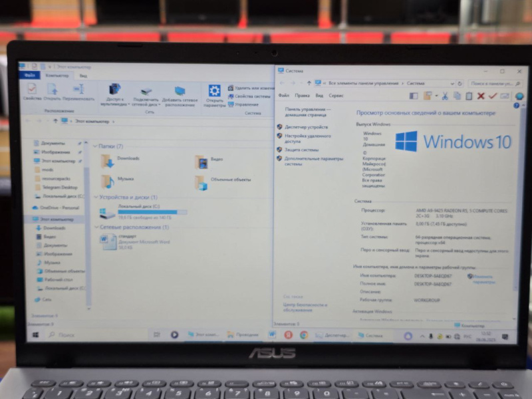Viewport: 532px width, 399px height.
Task: Open Google Chrome from the taskbar
Action: pyautogui.click(x=304, y=335)
